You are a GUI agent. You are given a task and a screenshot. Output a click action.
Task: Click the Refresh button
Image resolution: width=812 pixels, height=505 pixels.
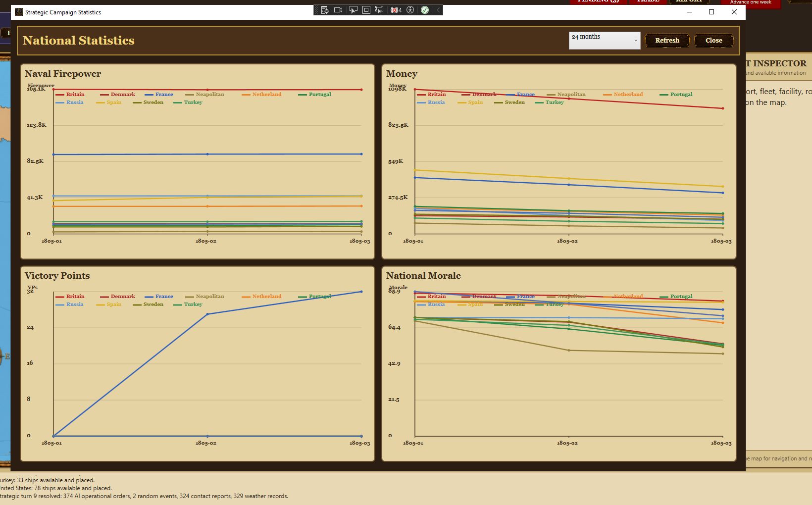667,41
